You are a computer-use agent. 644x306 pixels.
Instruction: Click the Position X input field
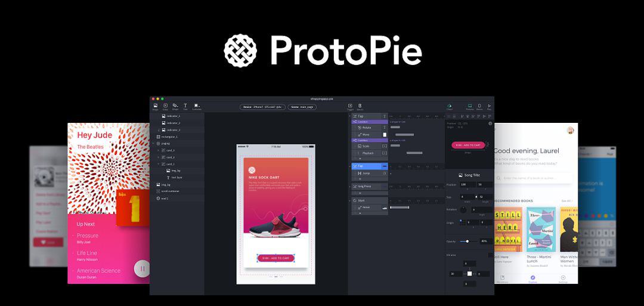click(467, 185)
